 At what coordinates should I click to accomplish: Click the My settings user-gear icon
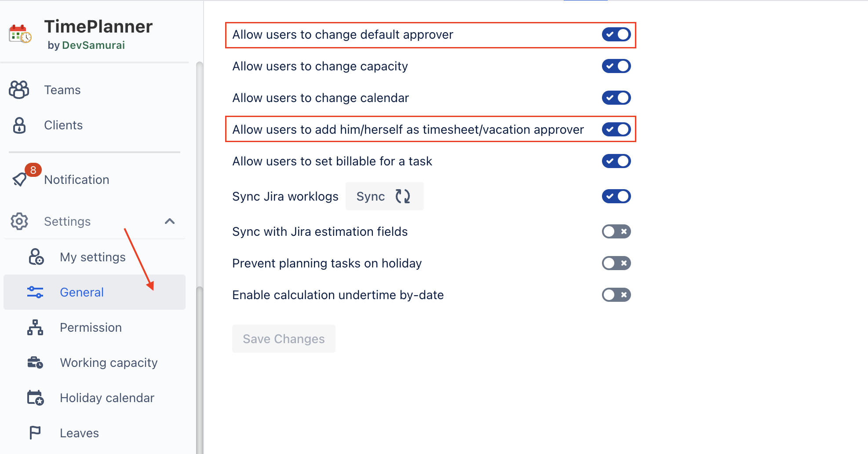36,257
